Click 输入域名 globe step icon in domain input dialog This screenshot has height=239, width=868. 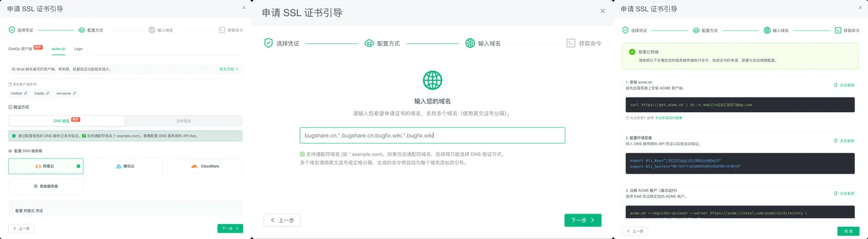[x=470, y=43]
